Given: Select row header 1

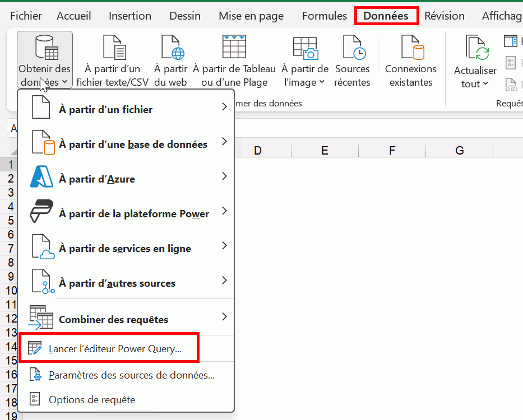Looking at the screenshot, I should click(10, 164).
